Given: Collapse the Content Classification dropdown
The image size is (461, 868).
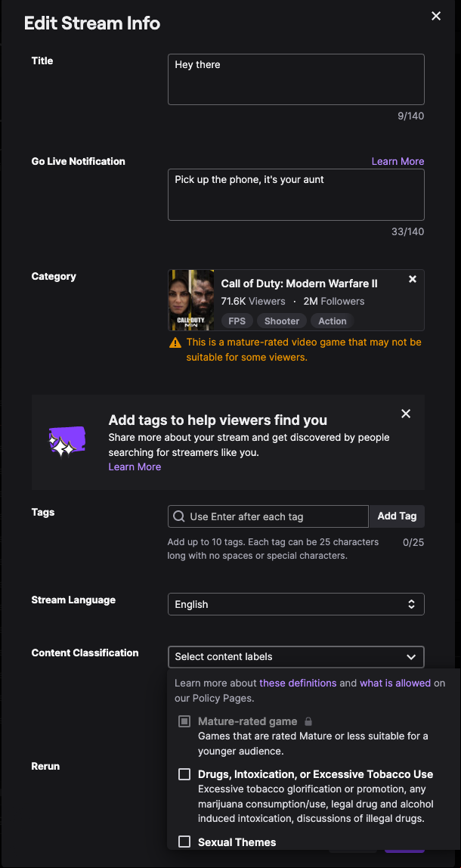Looking at the screenshot, I should click(296, 657).
